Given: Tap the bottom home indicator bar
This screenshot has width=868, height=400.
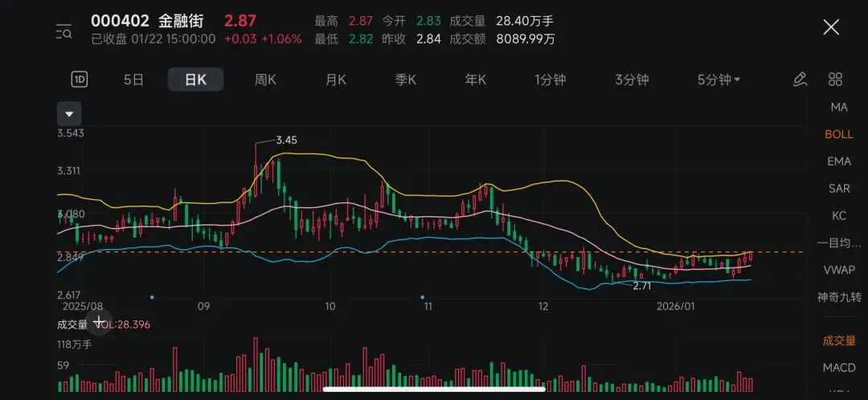Looking at the screenshot, I should (433, 389).
